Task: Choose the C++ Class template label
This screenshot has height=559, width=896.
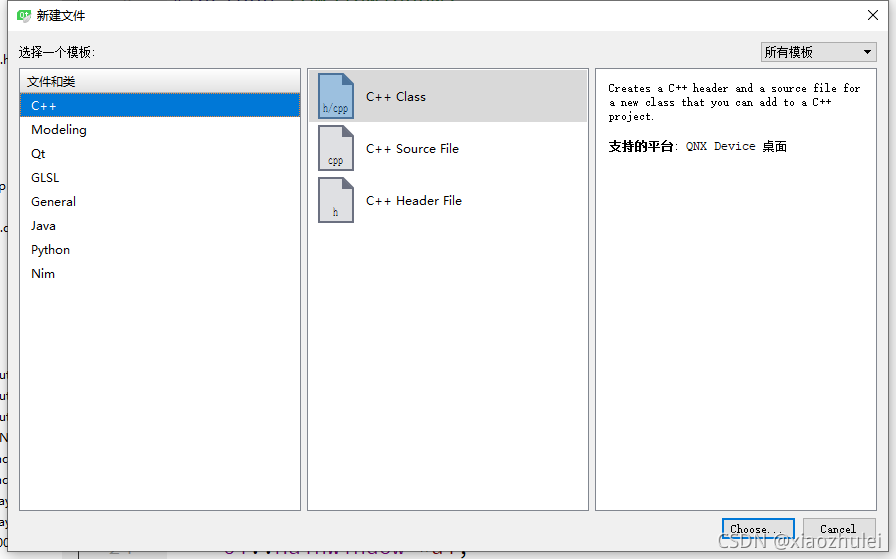Action: pos(396,97)
